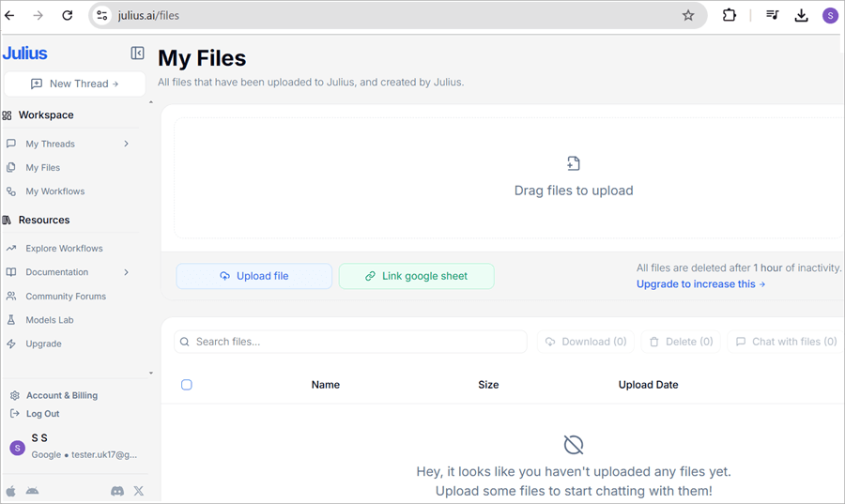This screenshot has height=504, width=845.
Task: Click the Link google sheet button
Action: (x=416, y=276)
